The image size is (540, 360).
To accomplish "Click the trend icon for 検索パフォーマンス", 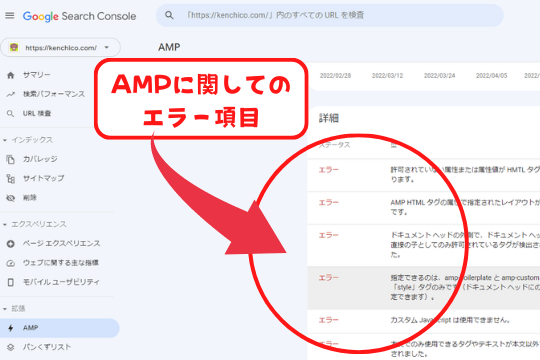I will (x=11, y=94).
